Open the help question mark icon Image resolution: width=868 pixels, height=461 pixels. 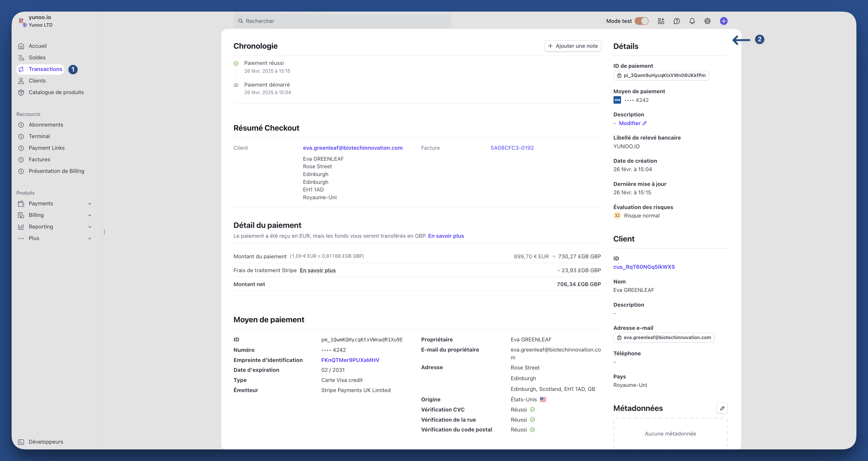[x=676, y=21]
